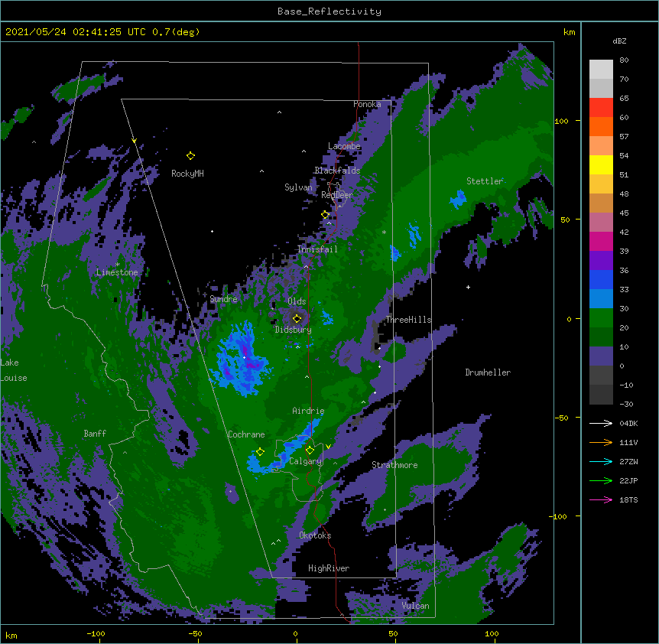Viewport: 659px width, 644px height.
Task: Click the yellow diamond marker south of RedDeer
Action: 325,215
